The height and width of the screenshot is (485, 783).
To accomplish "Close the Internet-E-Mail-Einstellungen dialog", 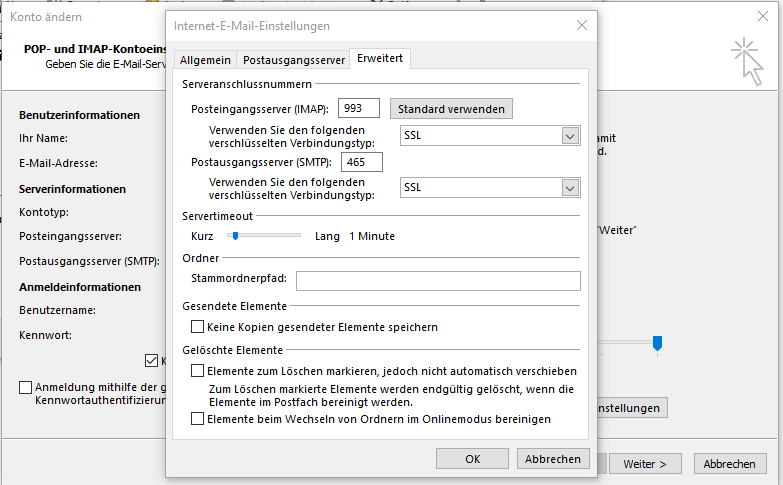I will click(582, 25).
